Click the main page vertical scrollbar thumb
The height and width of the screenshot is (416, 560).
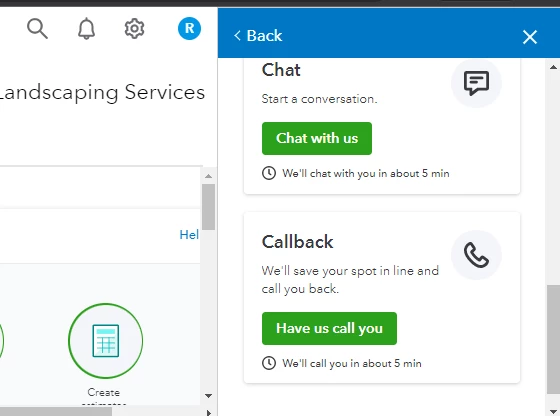click(x=208, y=207)
